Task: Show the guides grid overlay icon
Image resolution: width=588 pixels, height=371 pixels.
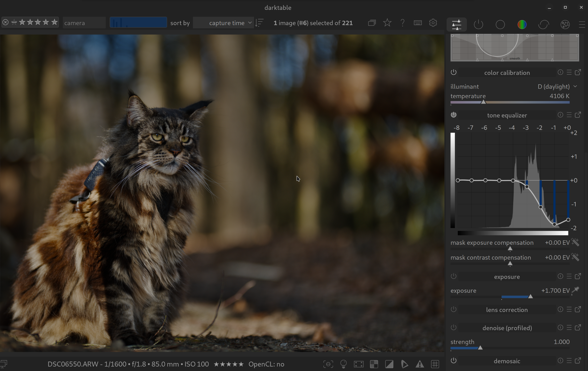Action: click(x=435, y=364)
